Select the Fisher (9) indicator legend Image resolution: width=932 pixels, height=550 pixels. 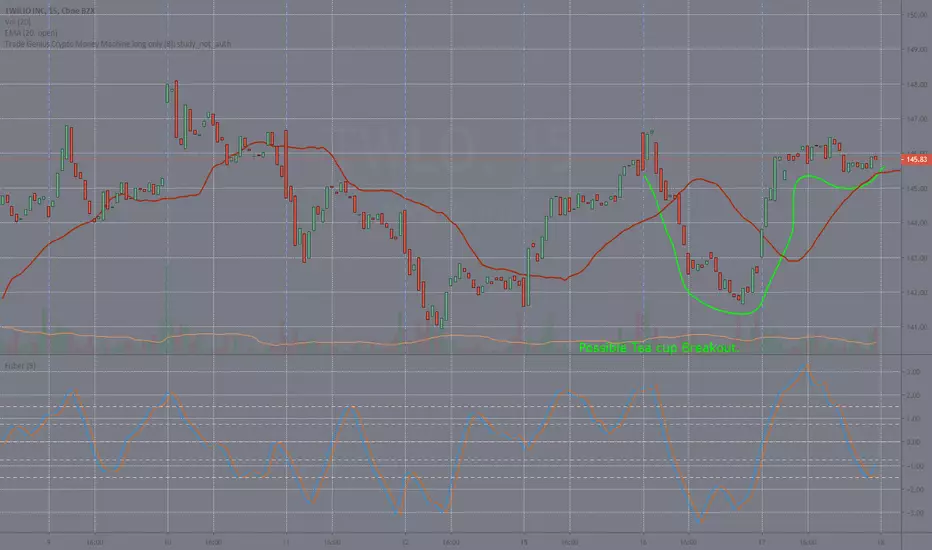20,366
